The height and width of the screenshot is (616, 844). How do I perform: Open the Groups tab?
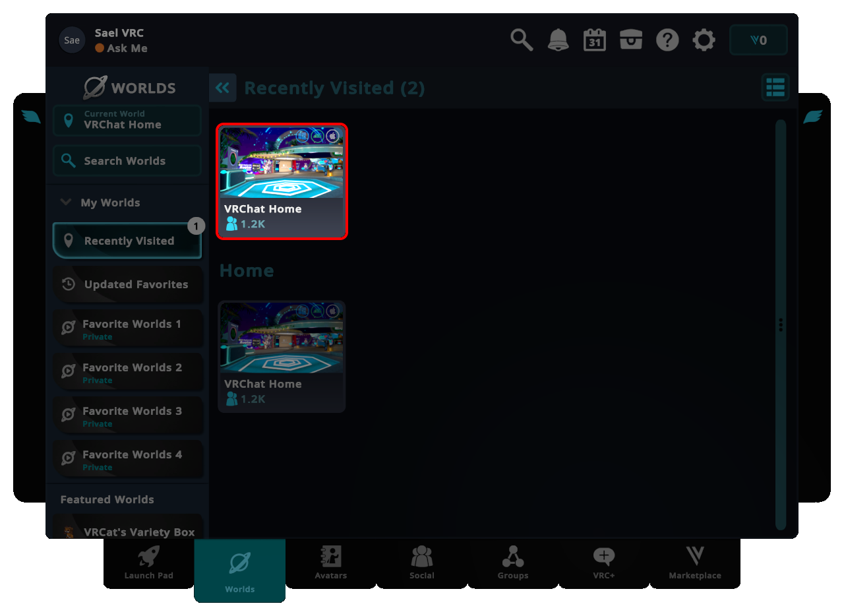tap(512, 563)
